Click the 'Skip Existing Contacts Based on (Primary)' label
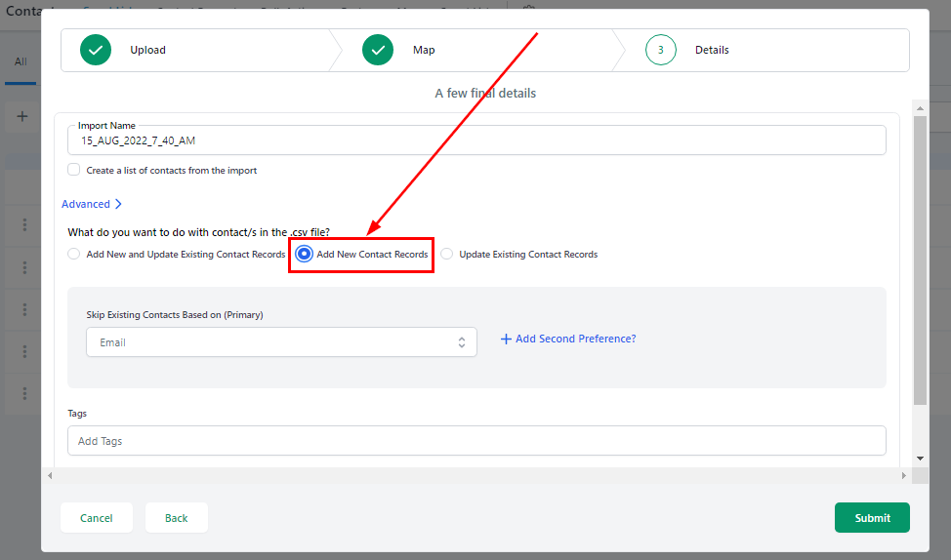Screen dimensions: 951x560 (x=175, y=314)
